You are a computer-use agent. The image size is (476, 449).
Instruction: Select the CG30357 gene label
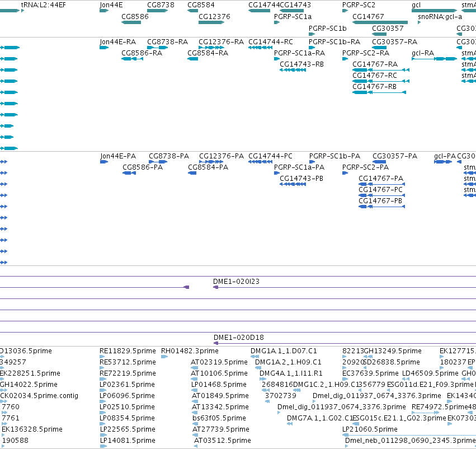[x=388, y=28]
